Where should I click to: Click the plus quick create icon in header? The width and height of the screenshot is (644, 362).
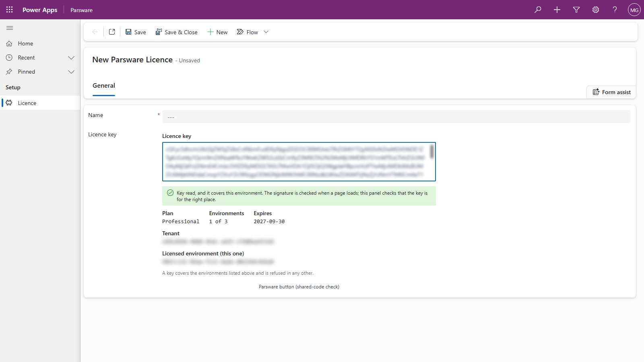click(557, 10)
